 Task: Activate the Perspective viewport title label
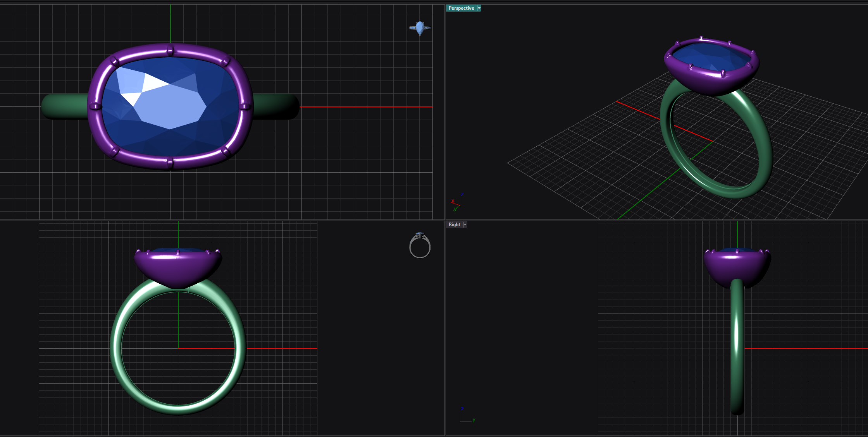click(x=461, y=8)
